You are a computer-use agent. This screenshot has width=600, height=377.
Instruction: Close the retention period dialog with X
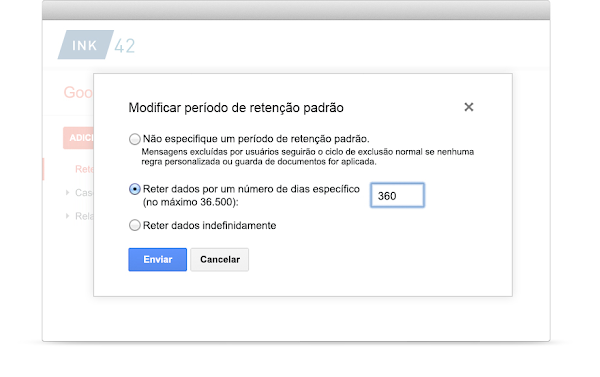469,107
